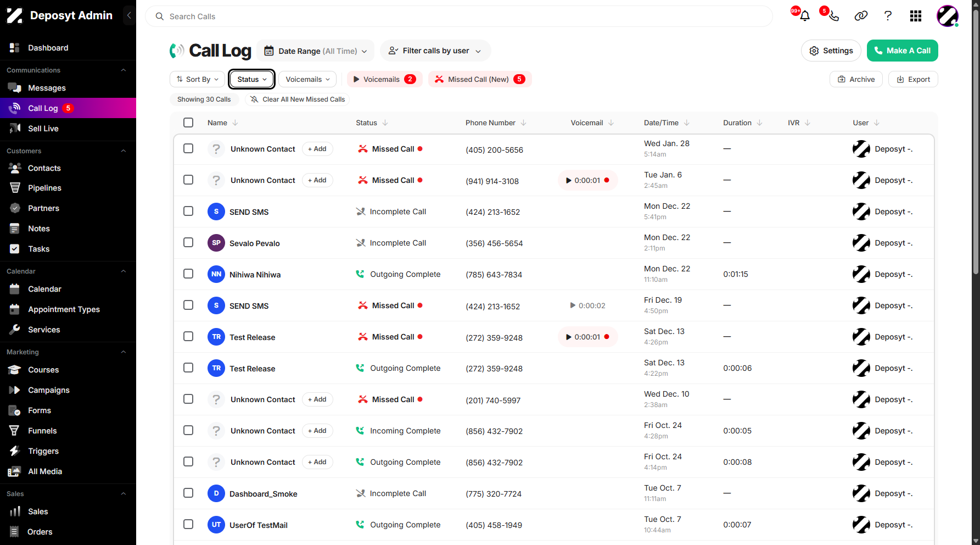Toggle the select-all calls checkbox
Screen dimensions: 980x545
pos(188,123)
